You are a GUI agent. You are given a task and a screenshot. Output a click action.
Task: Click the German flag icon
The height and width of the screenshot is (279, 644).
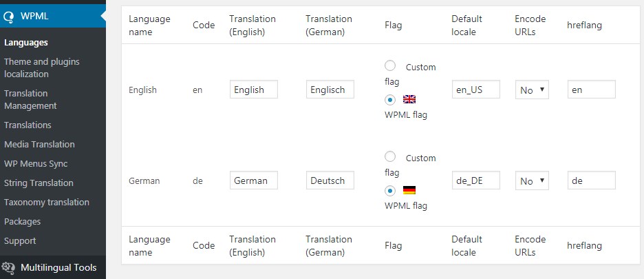pos(409,190)
